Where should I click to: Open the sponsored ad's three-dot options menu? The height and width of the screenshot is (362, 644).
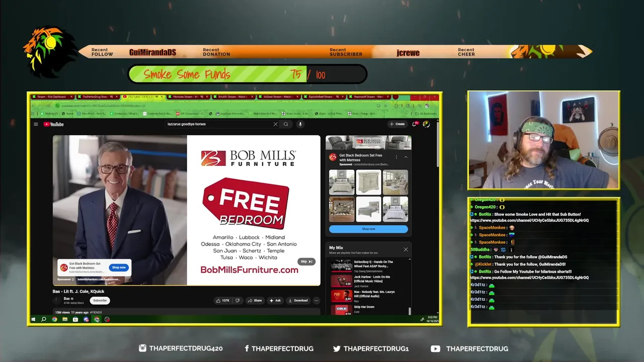396,157
